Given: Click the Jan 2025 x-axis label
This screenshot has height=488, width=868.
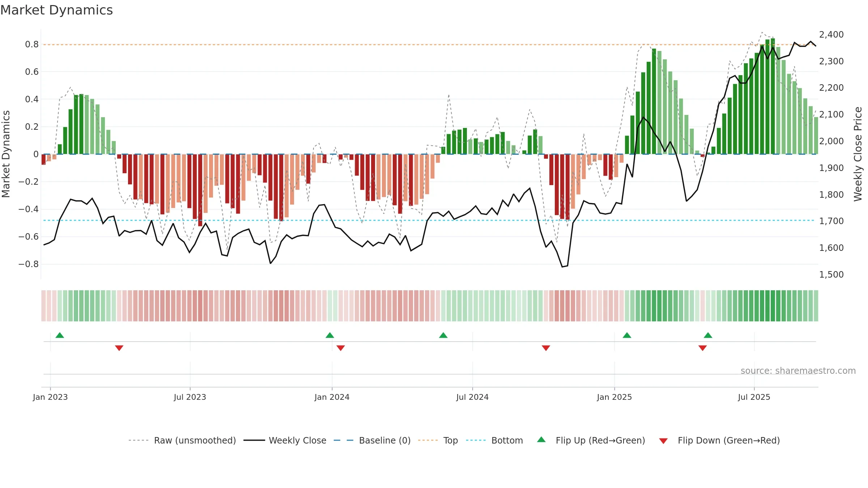Looking at the screenshot, I should coord(614,397).
